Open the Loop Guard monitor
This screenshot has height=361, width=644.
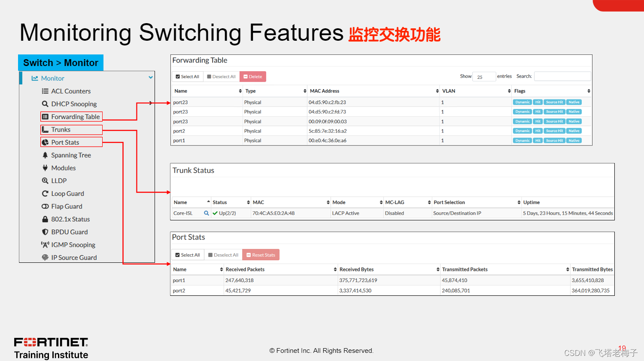(x=67, y=193)
